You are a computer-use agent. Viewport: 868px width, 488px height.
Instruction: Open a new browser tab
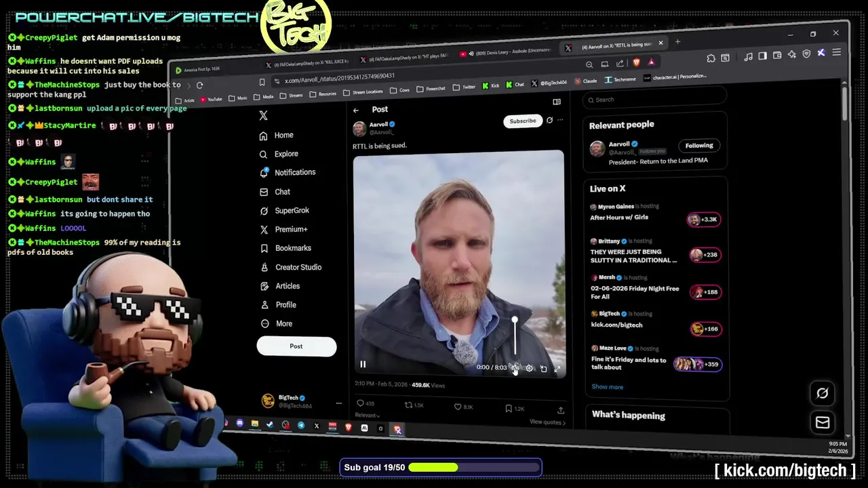coord(677,42)
